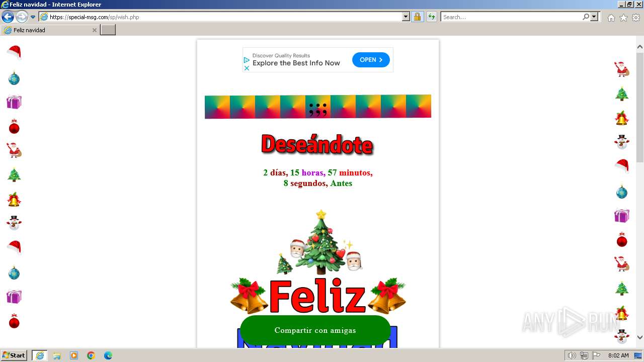Select the Feliz navidad tab
This screenshot has width=644, height=362.
50,30
